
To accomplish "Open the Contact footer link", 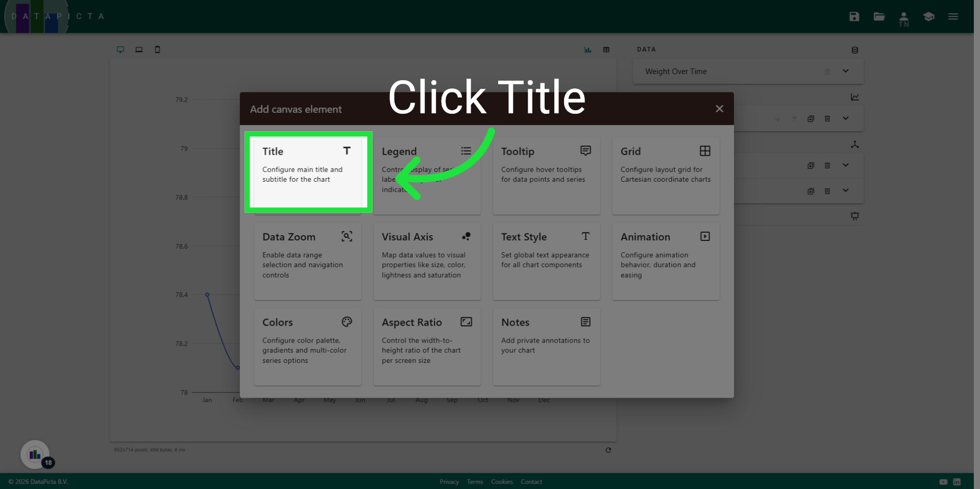I will click(531, 482).
